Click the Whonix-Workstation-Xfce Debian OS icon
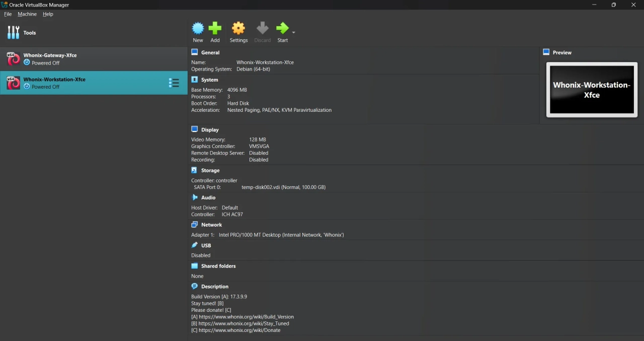The height and width of the screenshot is (341, 644). pos(13,83)
